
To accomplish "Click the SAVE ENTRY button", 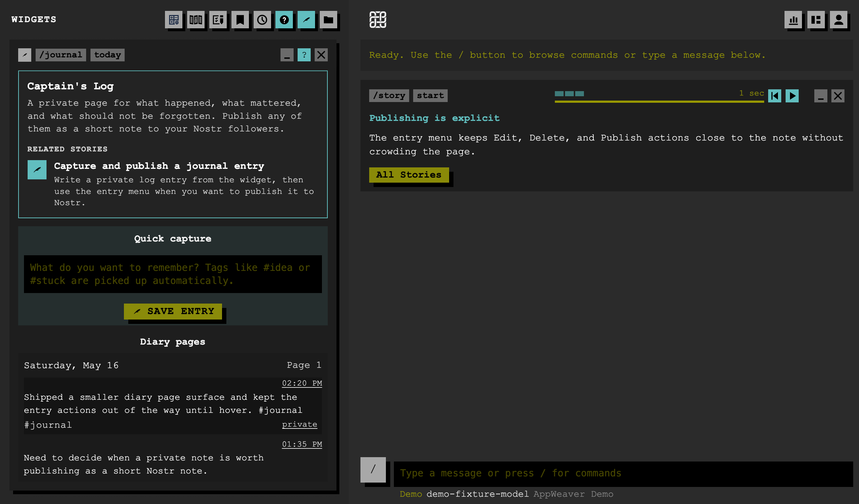I will point(173,312).
